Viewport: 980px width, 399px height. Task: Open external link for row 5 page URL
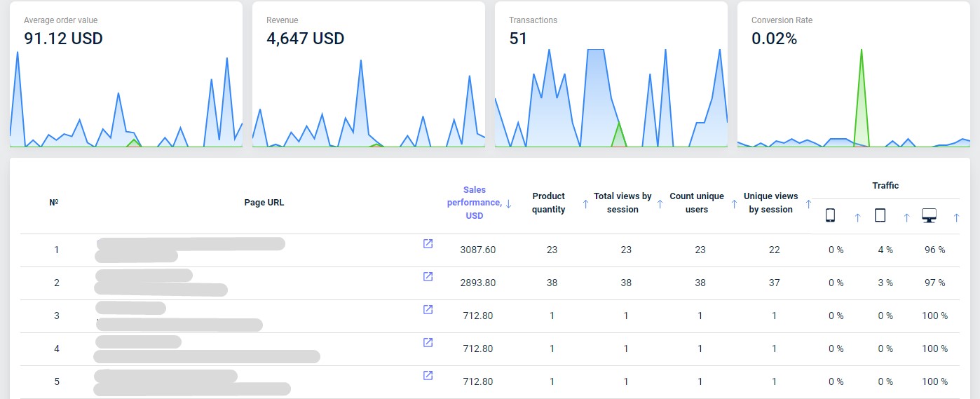pos(428,375)
